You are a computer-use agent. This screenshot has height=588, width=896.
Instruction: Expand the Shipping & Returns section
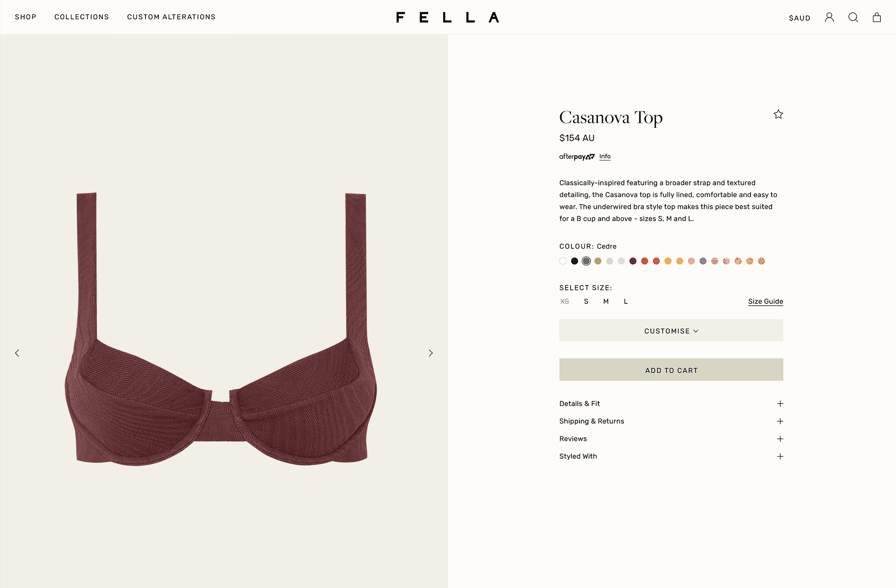[671, 421]
